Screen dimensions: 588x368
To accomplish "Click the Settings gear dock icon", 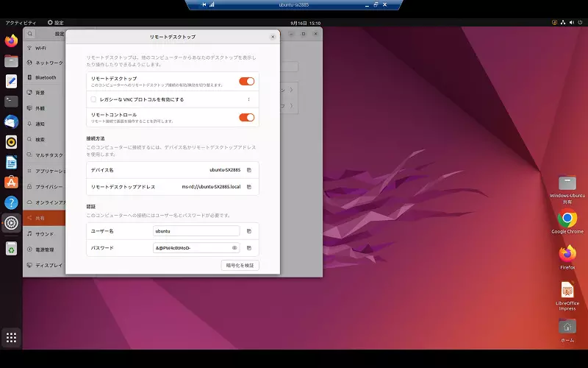I will tap(11, 223).
